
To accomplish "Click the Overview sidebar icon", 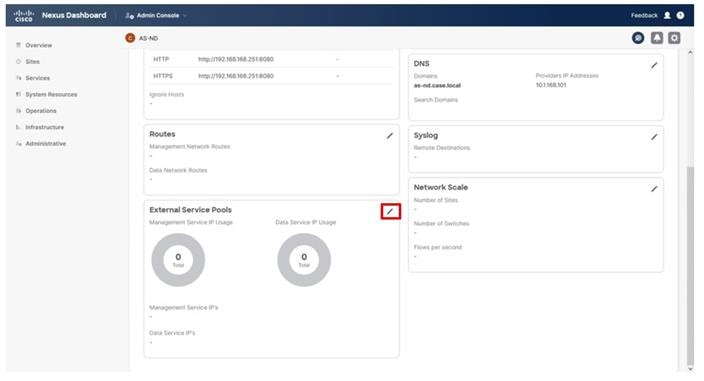I will (18, 45).
